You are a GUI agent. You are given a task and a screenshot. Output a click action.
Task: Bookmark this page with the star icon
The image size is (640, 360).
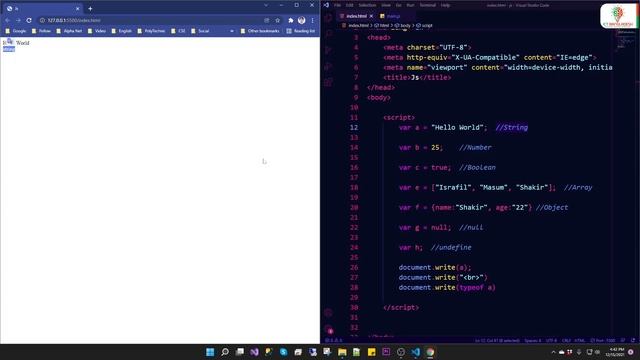(x=278, y=20)
